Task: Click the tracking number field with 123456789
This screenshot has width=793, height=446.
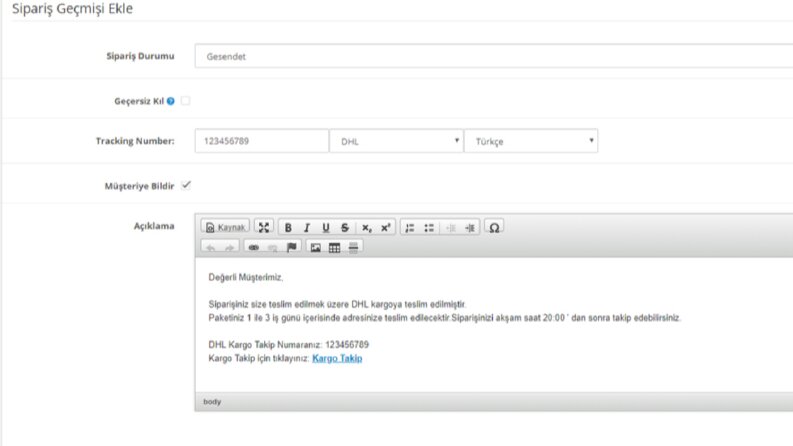Action: coord(261,141)
